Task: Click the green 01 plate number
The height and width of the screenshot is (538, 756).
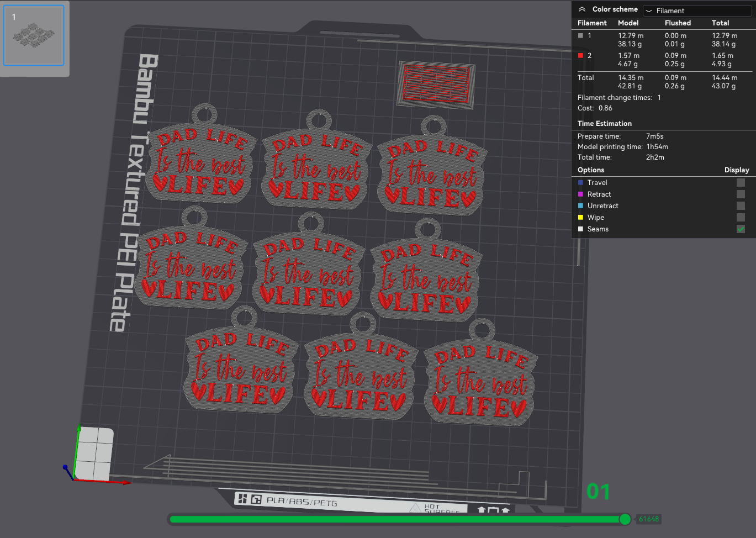Action: click(598, 491)
